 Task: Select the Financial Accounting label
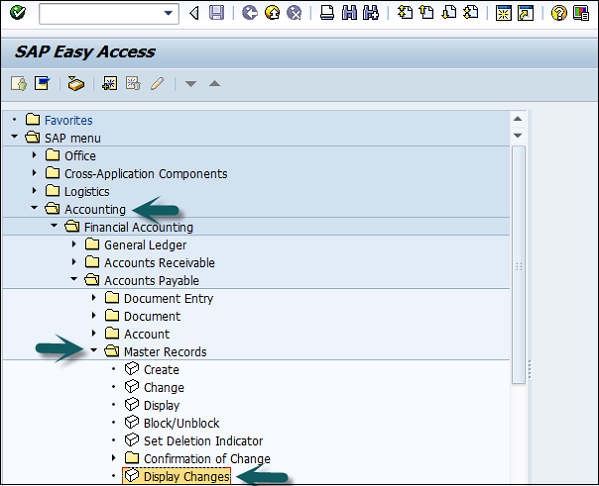tap(138, 227)
